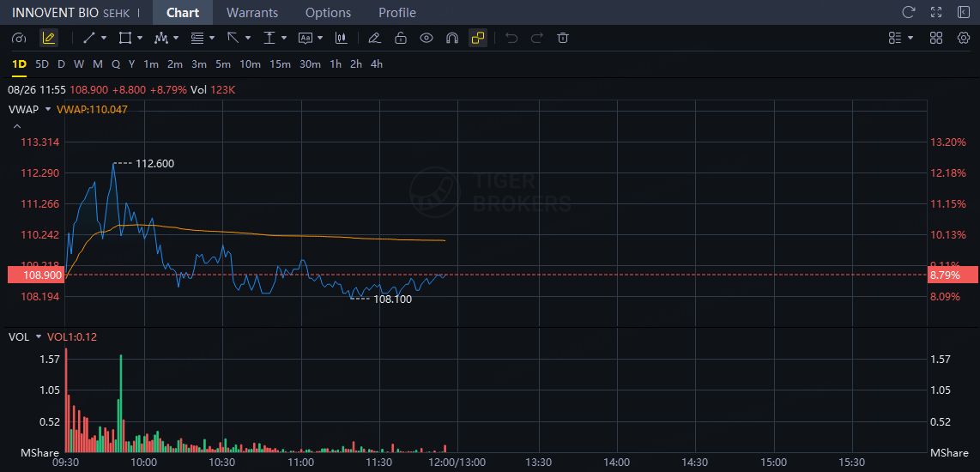The width and height of the screenshot is (980, 472).
Task: Expand the shape tools dropdown arrow
Action: [x=140, y=38]
